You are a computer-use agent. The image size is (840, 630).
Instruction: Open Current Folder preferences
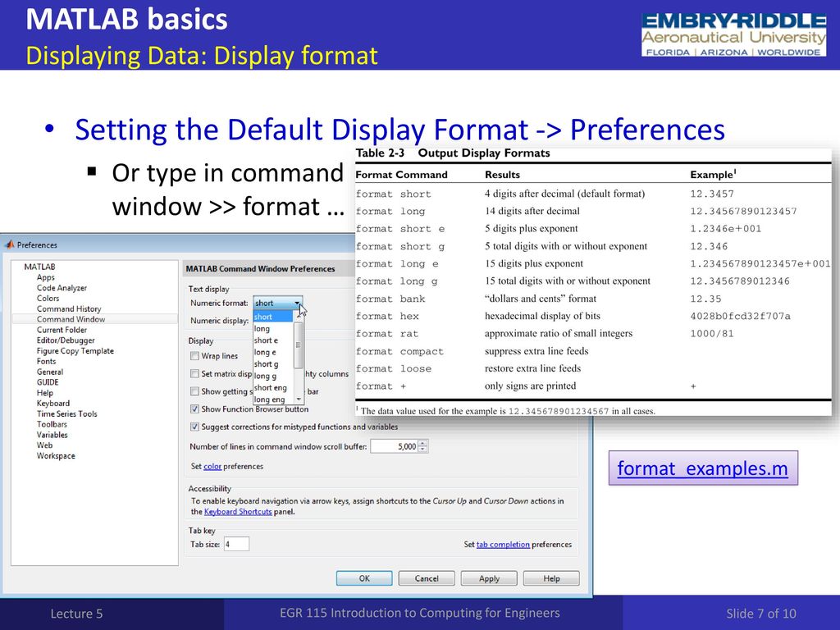pyautogui.click(x=62, y=330)
